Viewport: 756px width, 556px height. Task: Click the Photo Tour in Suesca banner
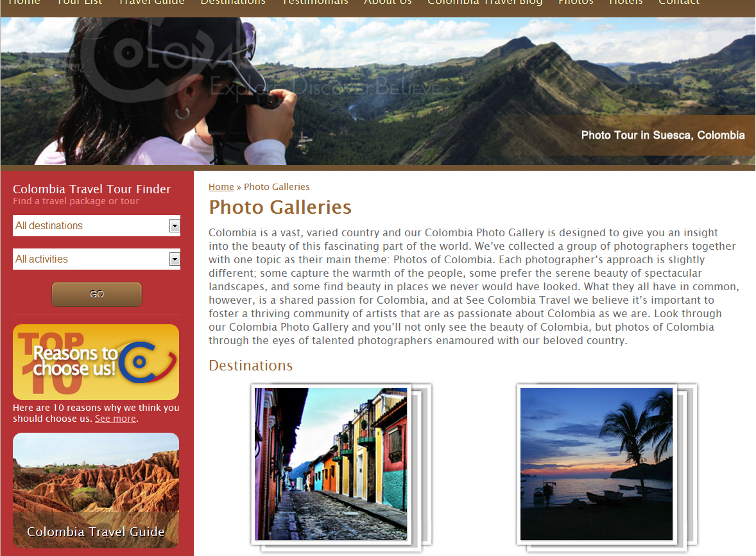[662, 135]
